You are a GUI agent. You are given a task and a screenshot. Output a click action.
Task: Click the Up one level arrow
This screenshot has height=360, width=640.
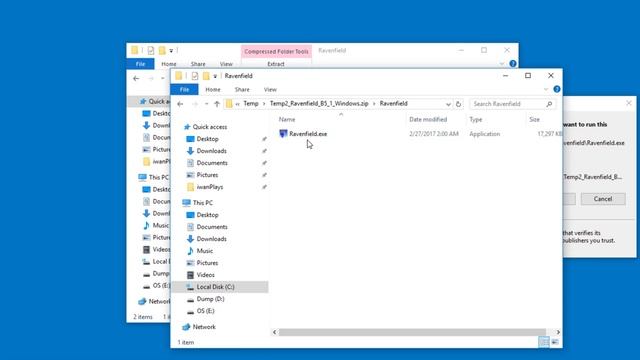(x=217, y=104)
